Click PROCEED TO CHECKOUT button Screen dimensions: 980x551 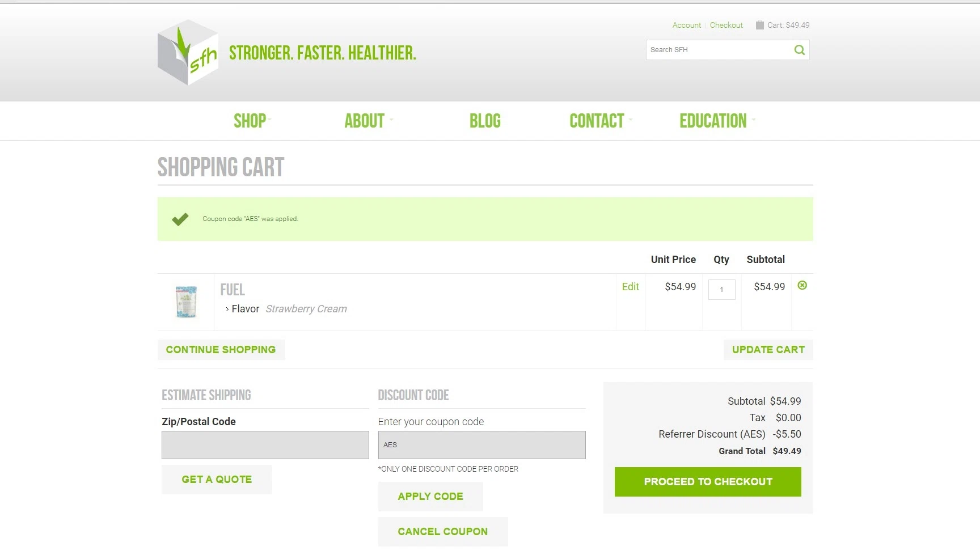[708, 482]
